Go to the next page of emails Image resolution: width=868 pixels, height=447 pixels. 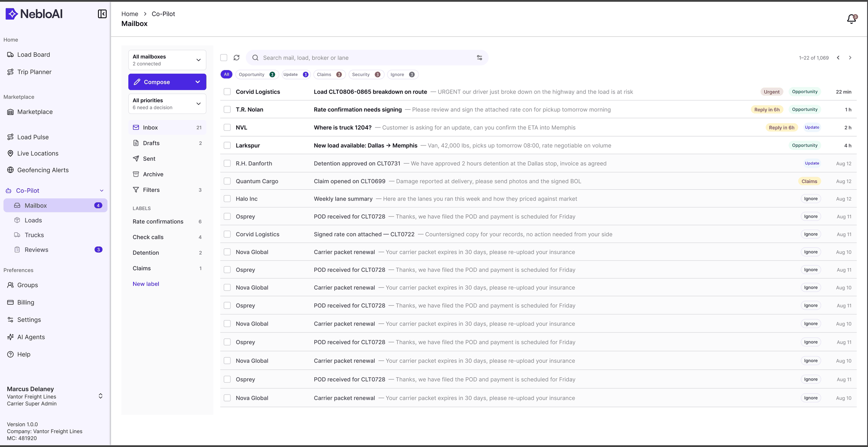850,58
